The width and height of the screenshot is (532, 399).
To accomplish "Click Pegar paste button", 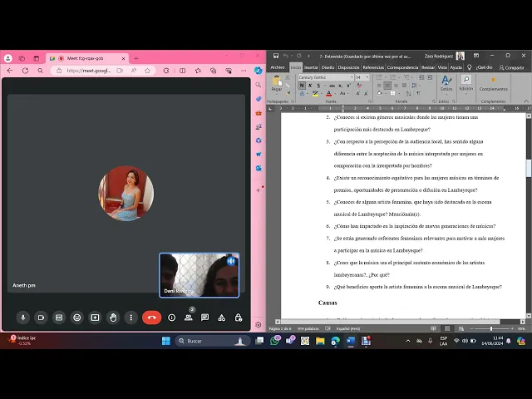I will tap(277, 83).
